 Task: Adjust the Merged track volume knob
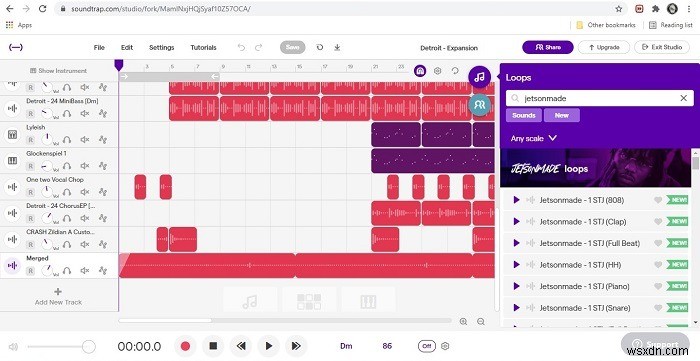pyautogui.click(x=47, y=270)
